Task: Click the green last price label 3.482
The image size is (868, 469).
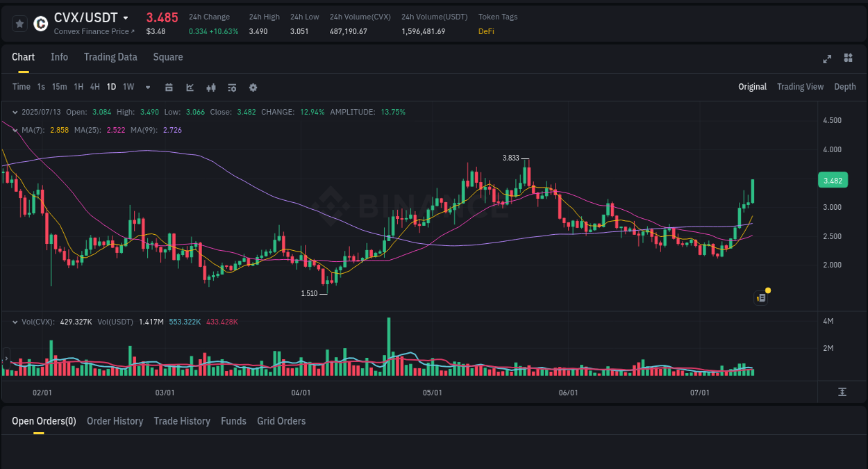Action: (x=832, y=180)
